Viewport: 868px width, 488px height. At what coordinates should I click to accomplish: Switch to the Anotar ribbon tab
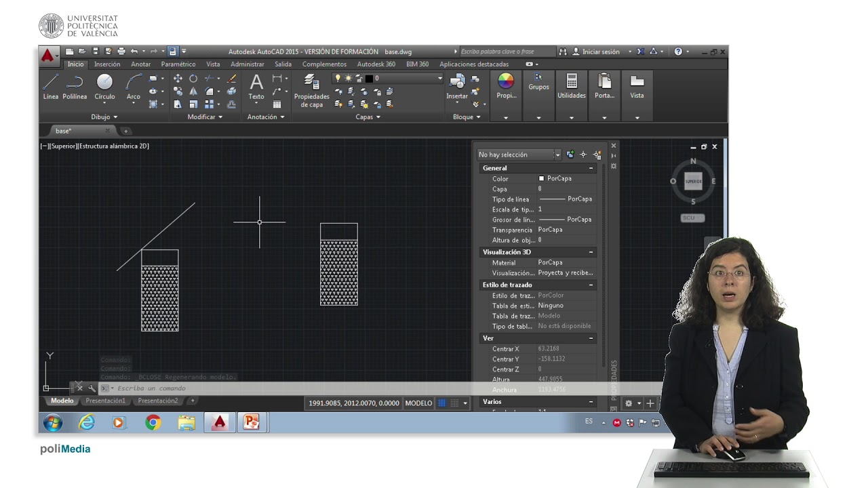(141, 64)
